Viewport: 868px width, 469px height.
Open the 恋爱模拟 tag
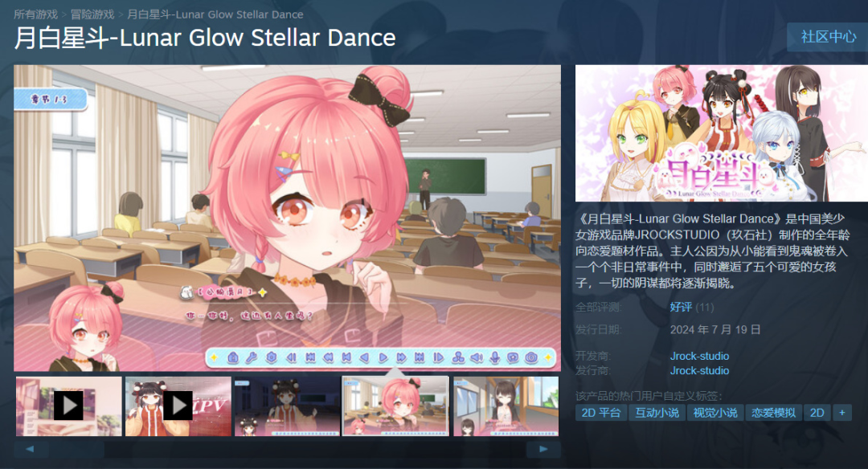[x=773, y=413]
